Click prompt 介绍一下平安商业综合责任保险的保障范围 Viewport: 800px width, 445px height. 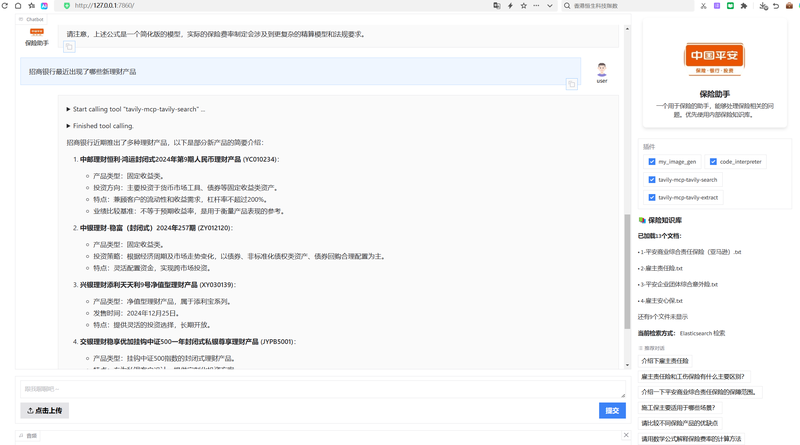click(699, 392)
